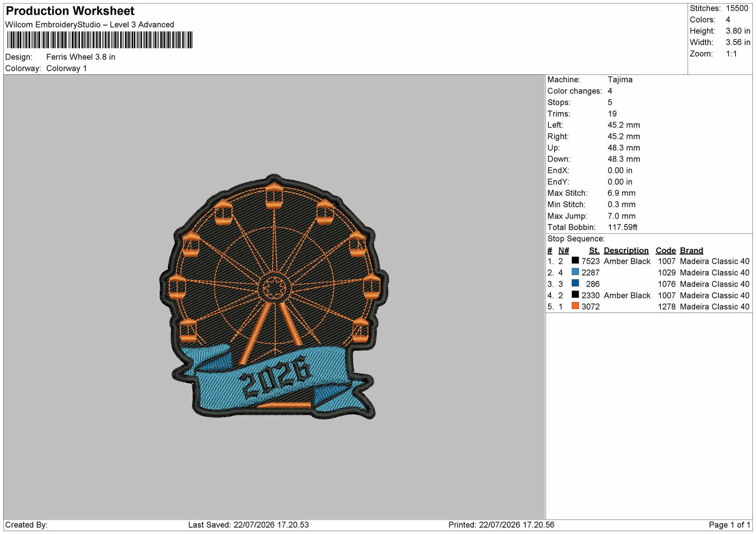Select 'Wilcom EmbroideryStudio – Level 3 Advanced' text

coord(89,25)
